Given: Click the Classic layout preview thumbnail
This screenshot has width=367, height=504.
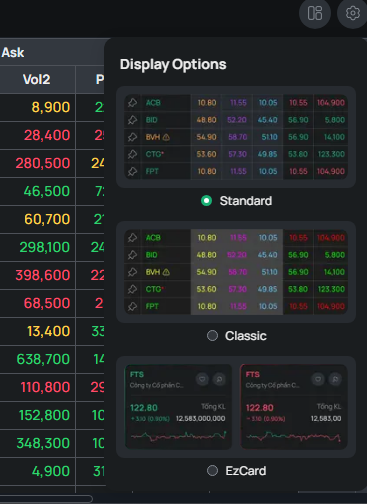Looking at the screenshot, I should [x=236, y=272].
